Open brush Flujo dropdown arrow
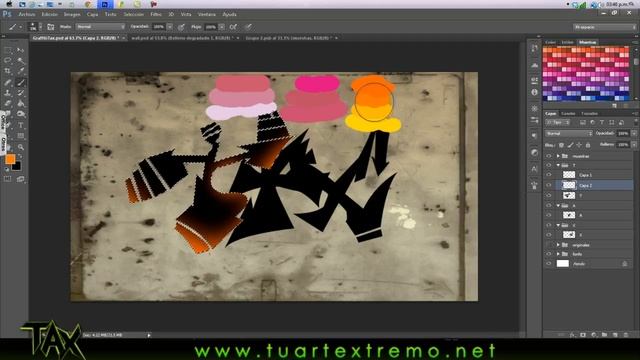This screenshot has width=640, height=360. [221, 27]
